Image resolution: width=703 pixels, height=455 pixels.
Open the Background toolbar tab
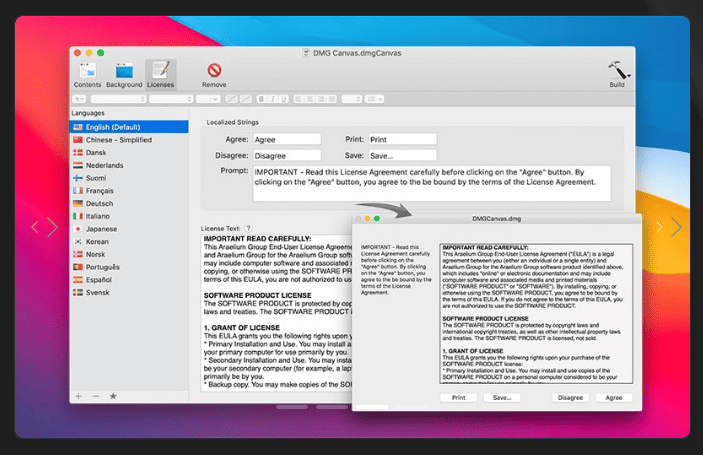pyautogui.click(x=124, y=75)
